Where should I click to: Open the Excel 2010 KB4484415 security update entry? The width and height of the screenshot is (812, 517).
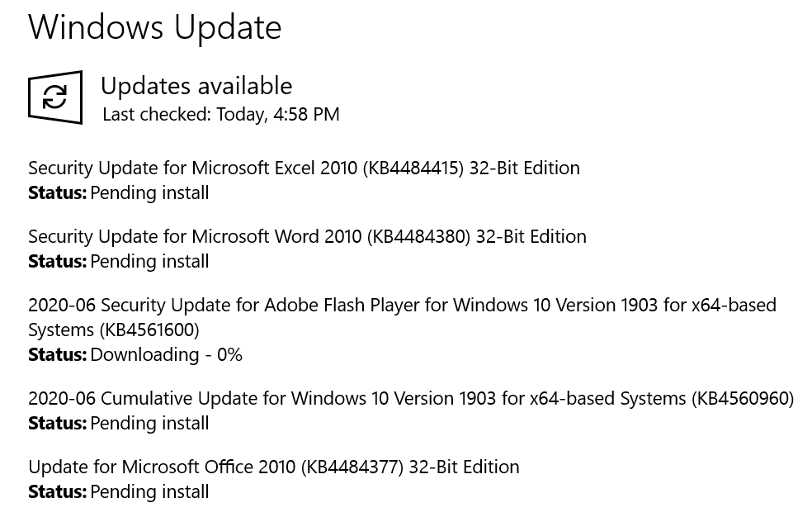(304, 168)
